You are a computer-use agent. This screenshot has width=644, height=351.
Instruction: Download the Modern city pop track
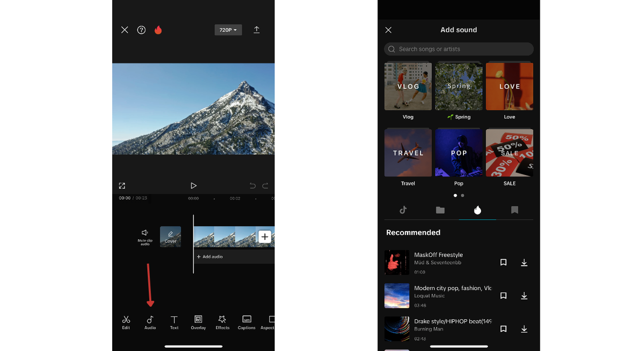524,296
